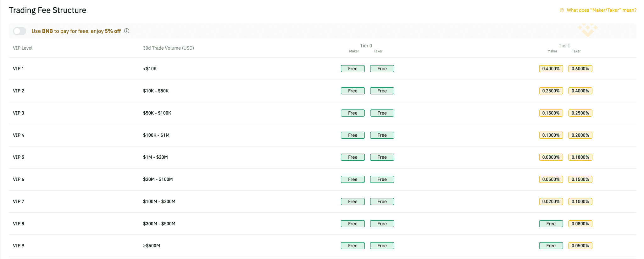Click the $20M - $100M volume cell
Image resolution: width=644 pixels, height=259 pixels.
point(158,179)
